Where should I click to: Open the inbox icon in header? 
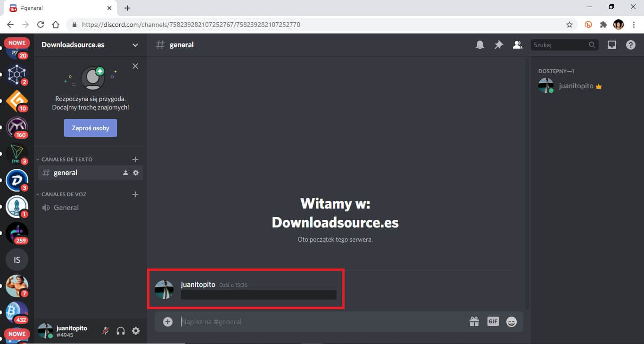click(612, 45)
